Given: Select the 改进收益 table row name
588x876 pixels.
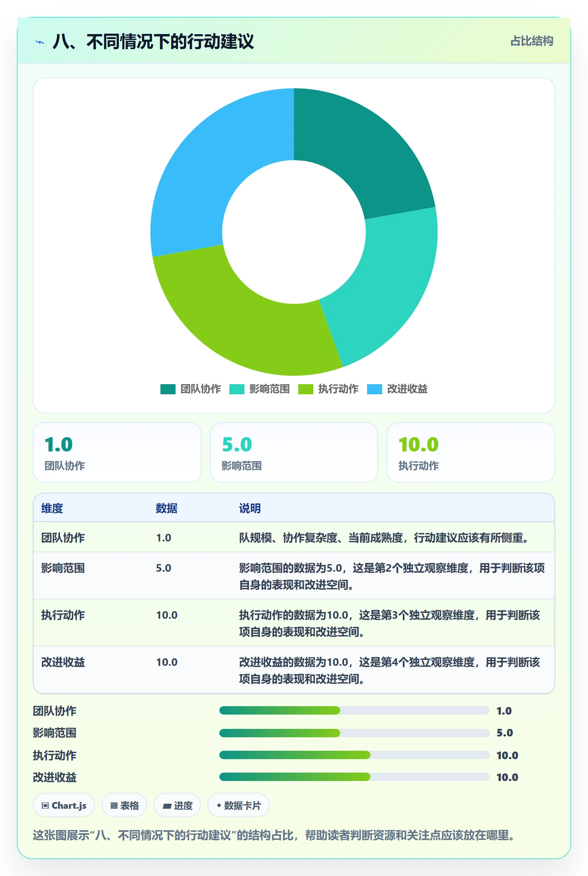Looking at the screenshot, I should [63, 662].
